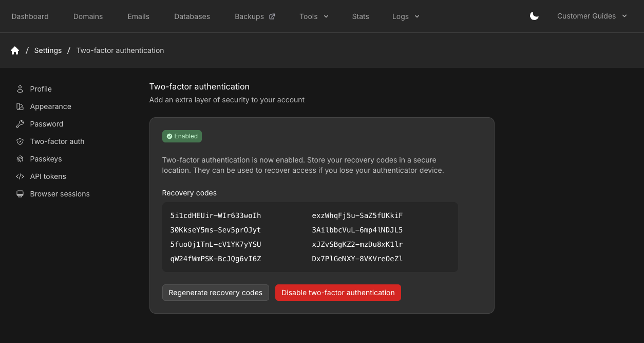644x343 pixels.
Task: Open Backups in the top navigation
Action: (x=249, y=16)
